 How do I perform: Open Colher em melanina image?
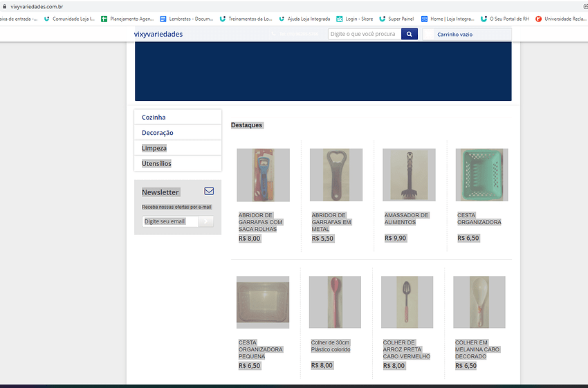tap(479, 302)
